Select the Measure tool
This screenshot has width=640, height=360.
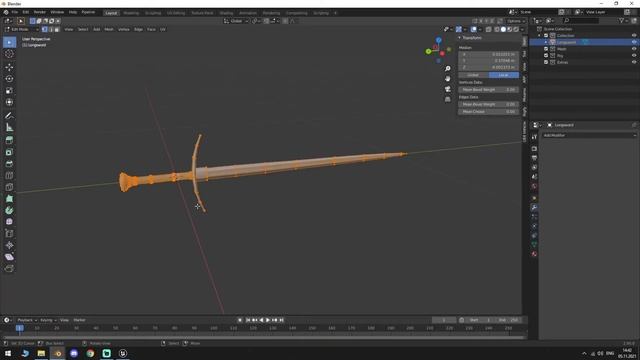9,127
